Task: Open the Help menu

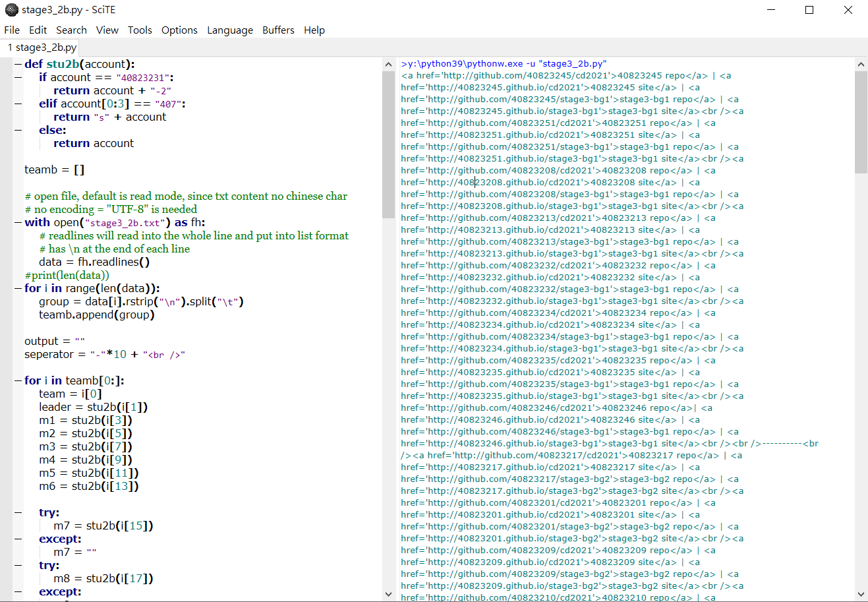Action: (x=314, y=30)
